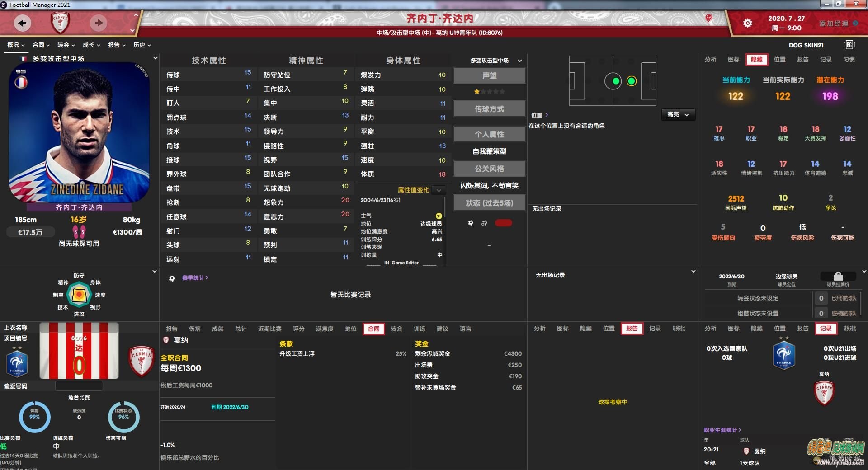Expand the chevron above the hexagon chart

point(155,272)
